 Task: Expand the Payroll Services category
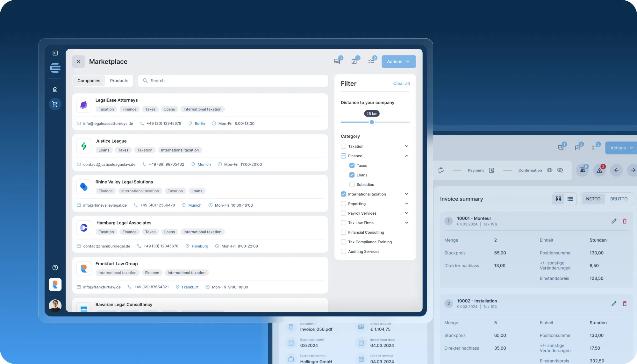point(406,213)
